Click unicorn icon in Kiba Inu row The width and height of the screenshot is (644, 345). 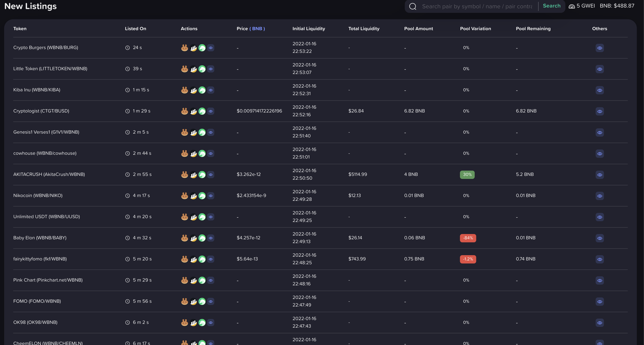[202, 90]
